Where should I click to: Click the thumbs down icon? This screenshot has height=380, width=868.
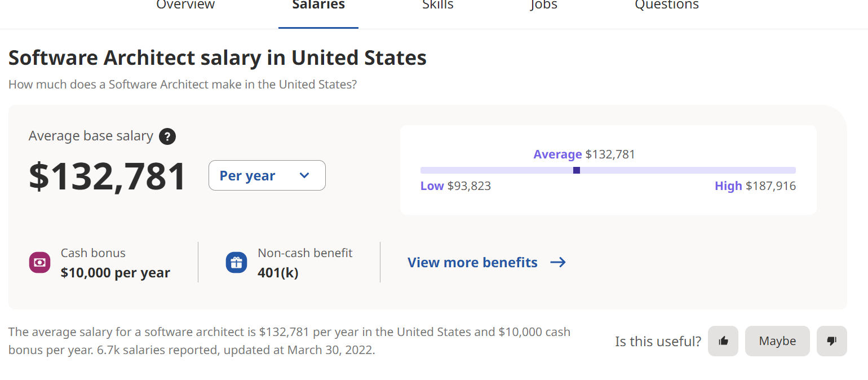click(x=831, y=341)
